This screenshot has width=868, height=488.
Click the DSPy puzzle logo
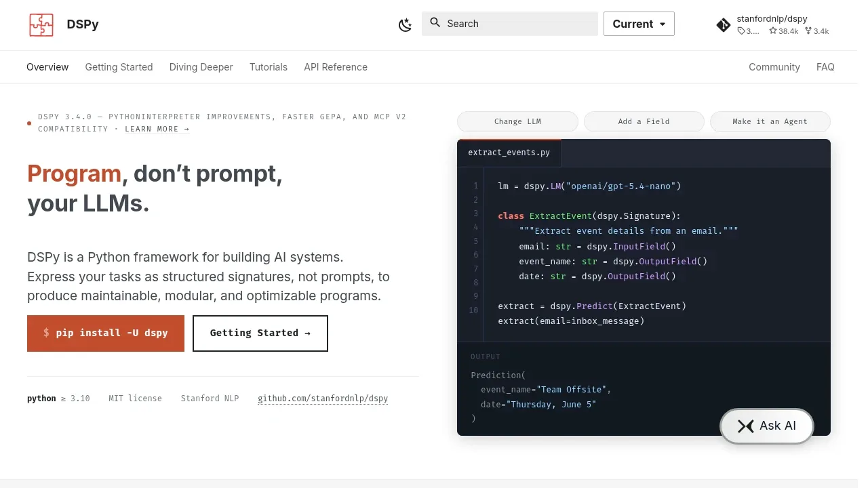click(41, 24)
